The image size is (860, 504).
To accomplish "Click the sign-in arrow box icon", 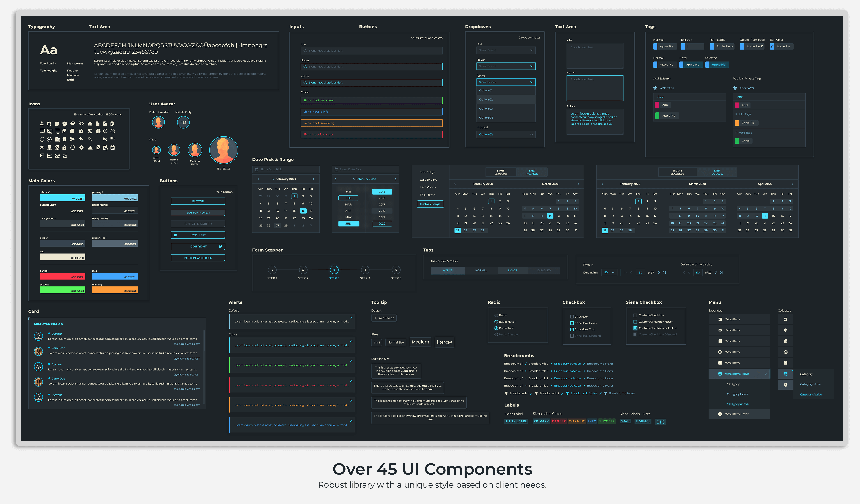I will [42, 156].
